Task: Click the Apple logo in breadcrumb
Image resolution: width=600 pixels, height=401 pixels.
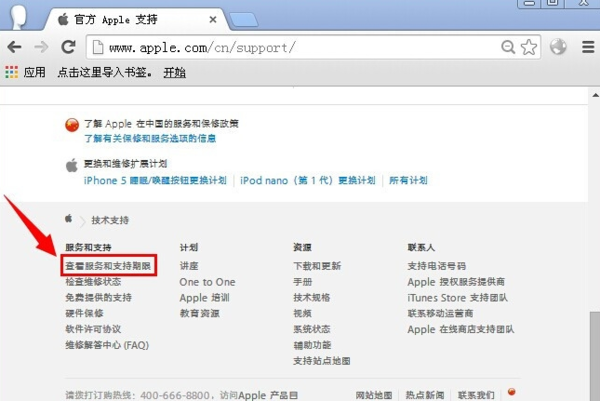Action: click(68, 218)
